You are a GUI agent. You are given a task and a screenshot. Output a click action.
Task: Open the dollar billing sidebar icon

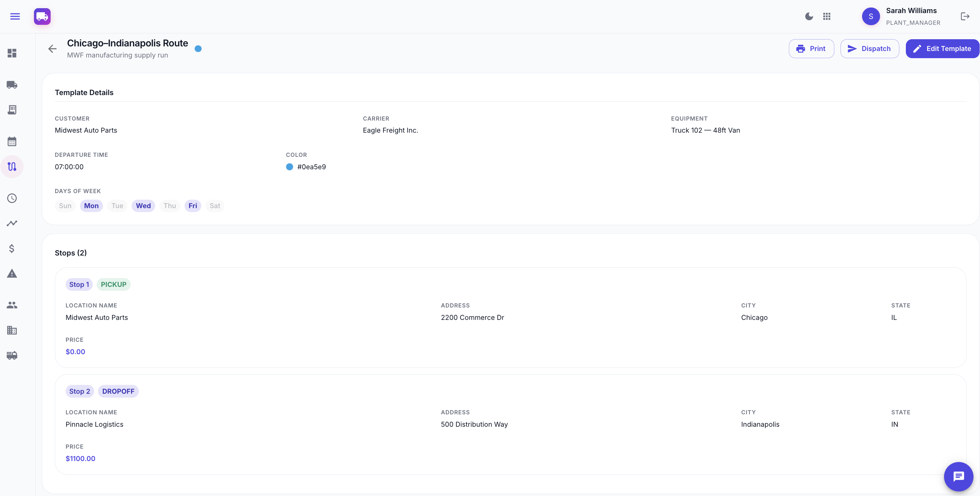pos(12,248)
